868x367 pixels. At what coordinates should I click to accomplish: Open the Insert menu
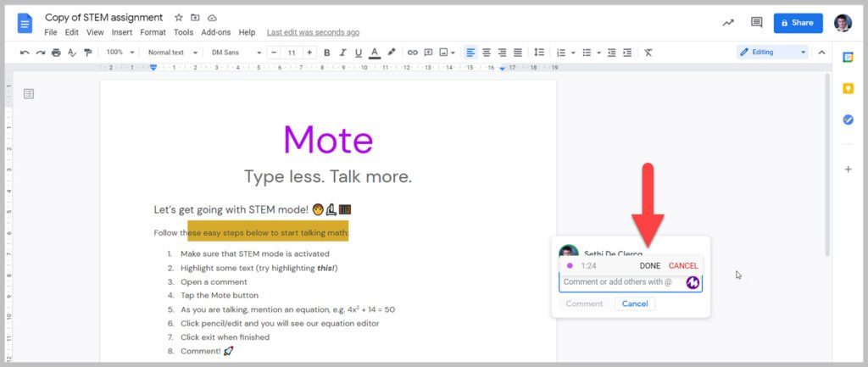(x=122, y=32)
